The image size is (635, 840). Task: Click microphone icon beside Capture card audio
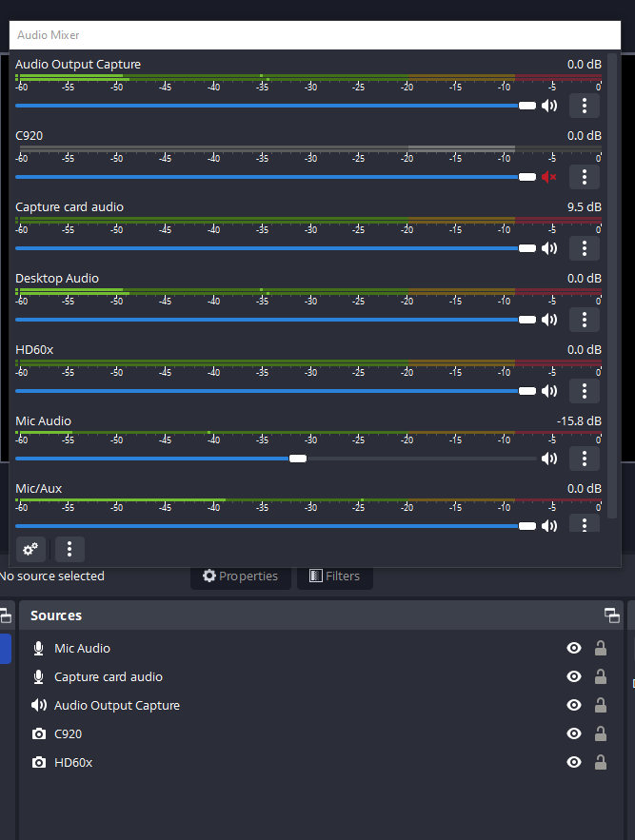pyautogui.click(x=39, y=676)
